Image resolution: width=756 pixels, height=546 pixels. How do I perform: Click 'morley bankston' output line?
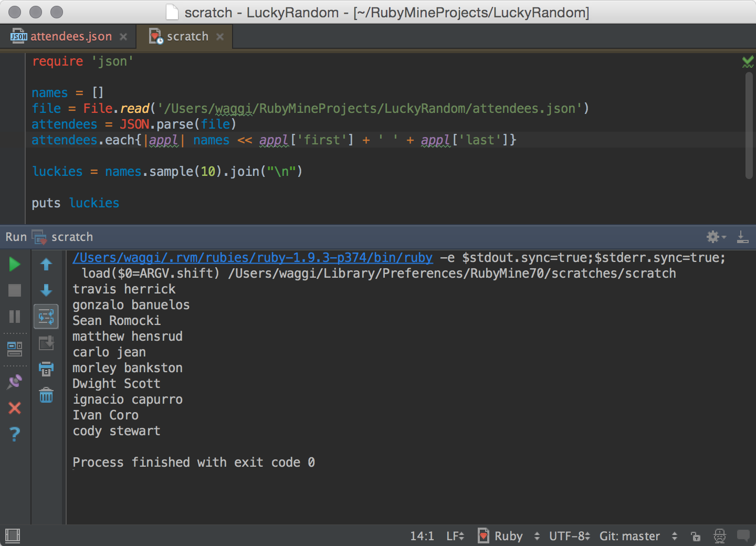[x=128, y=368]
